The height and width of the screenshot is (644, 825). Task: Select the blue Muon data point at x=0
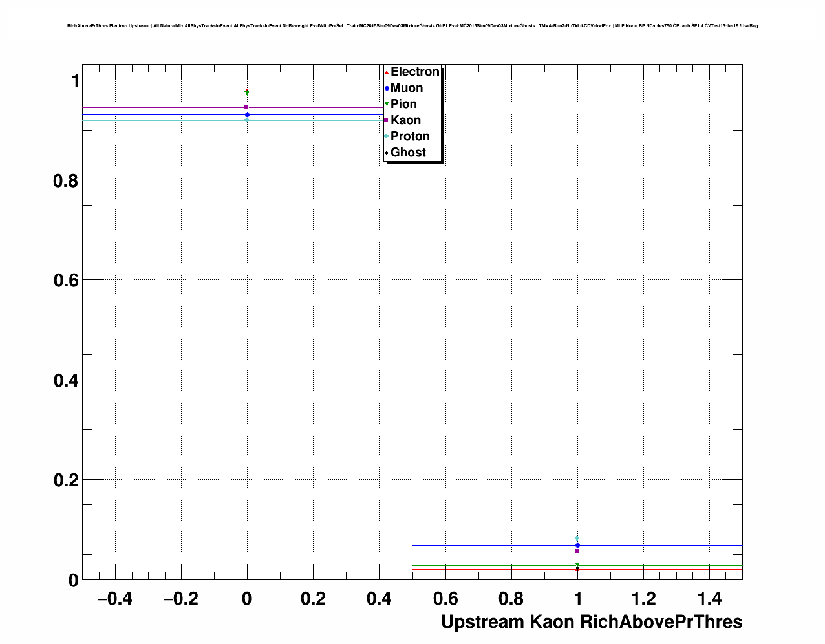point(247,114)
